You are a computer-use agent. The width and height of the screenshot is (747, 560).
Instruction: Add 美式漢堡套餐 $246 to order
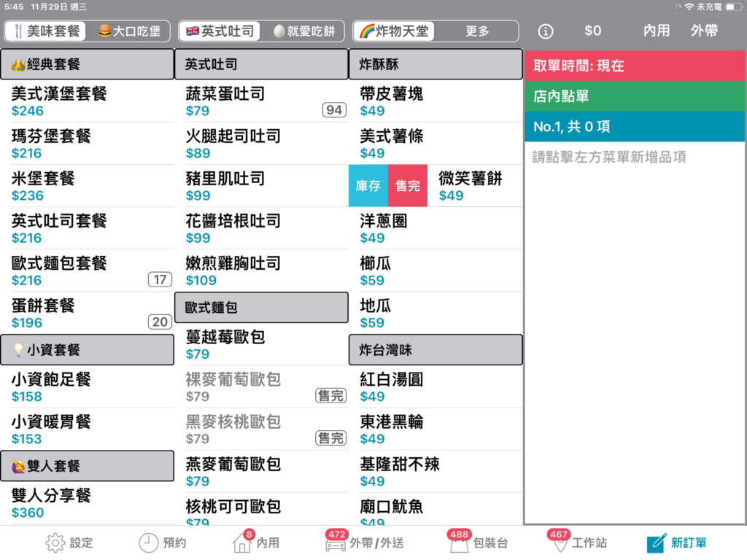tap(88, 101)
